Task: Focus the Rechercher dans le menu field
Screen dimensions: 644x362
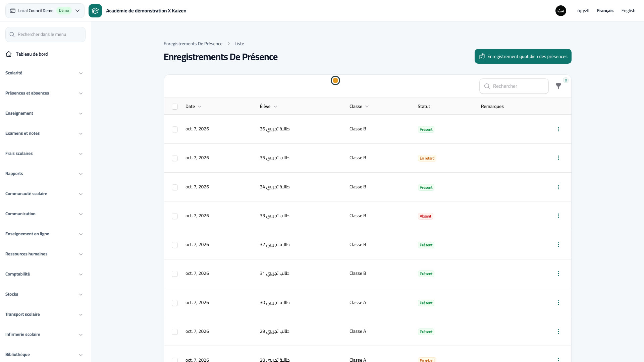Action: coord(45,35)
